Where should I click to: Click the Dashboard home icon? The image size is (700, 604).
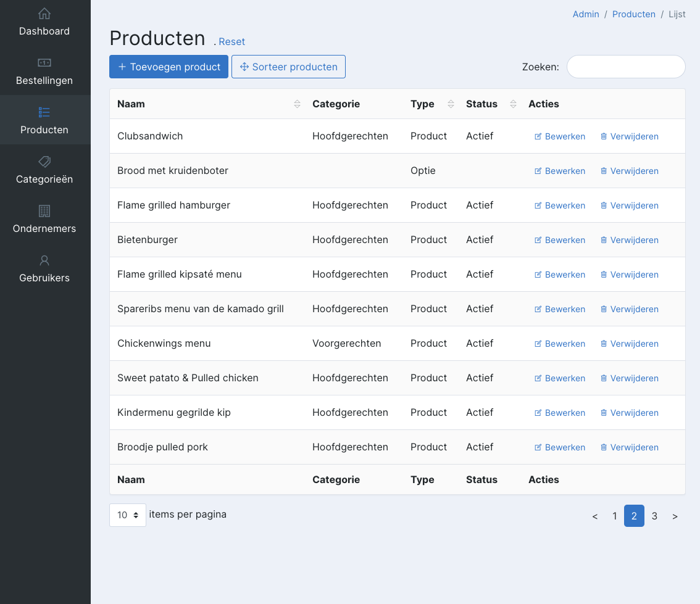point(44,14)
